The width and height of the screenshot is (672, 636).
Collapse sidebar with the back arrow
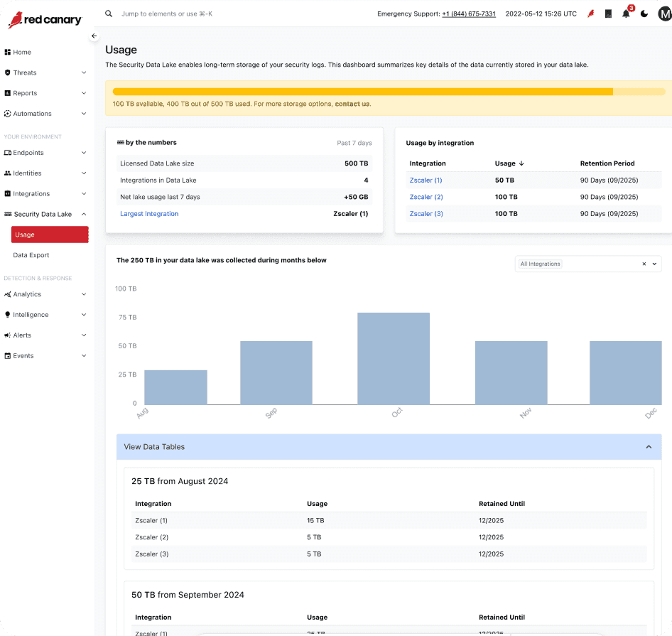[94, 36]
